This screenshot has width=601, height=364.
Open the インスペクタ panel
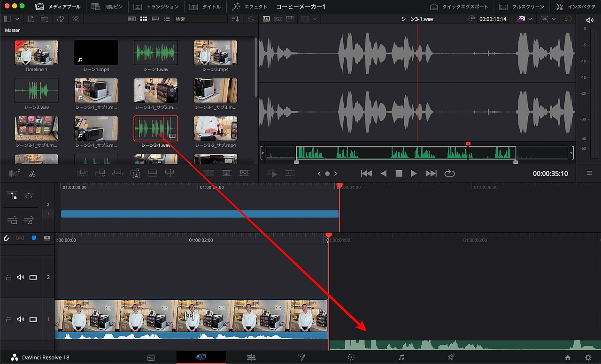pos(575,7)
